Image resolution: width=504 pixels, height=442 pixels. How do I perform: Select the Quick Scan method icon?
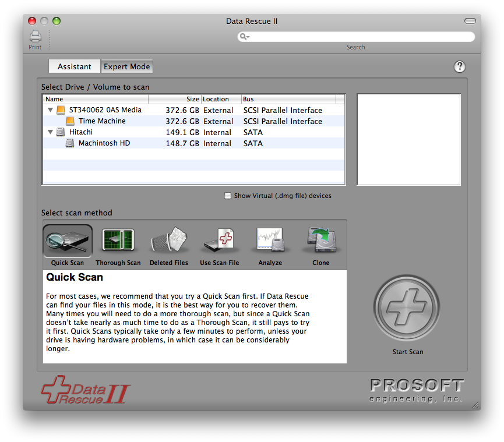(x=68, y=241)
